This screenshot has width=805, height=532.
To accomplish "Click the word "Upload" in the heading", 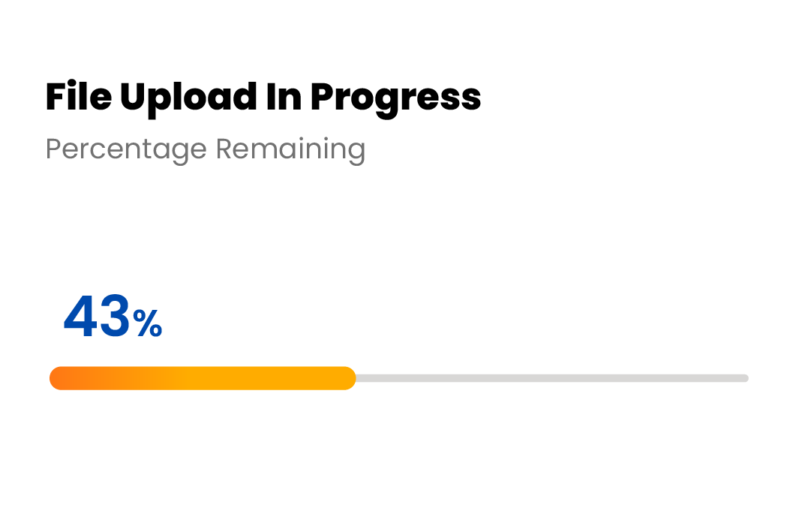I will pyautogui.click(x=188, y=98).
